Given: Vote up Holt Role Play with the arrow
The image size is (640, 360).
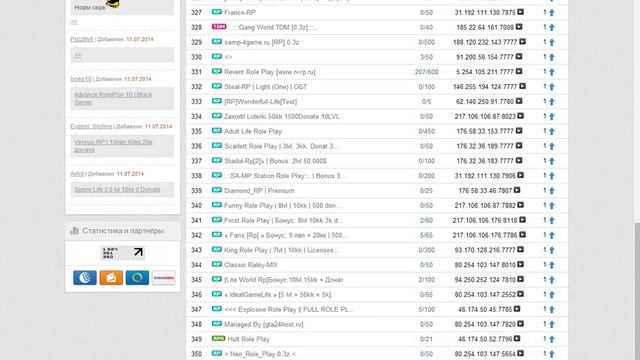Looking at the screenshot, I should 552,339.
